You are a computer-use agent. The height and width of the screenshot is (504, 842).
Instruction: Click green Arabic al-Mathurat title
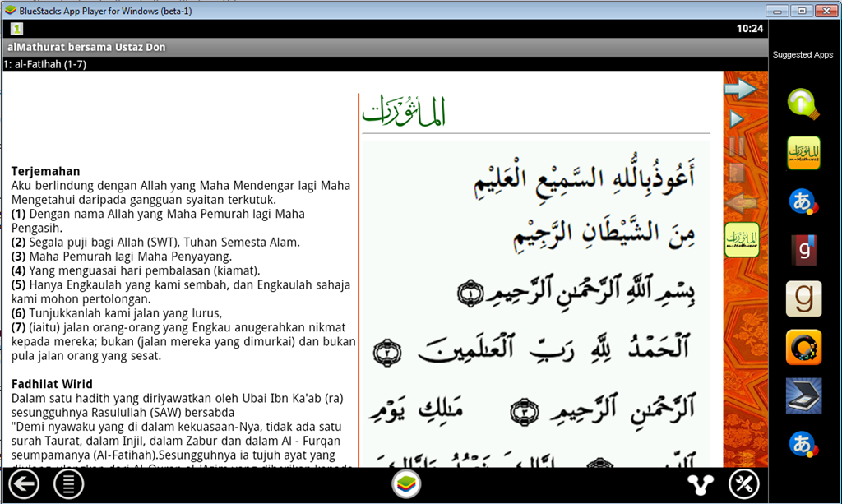pos(404,111)
